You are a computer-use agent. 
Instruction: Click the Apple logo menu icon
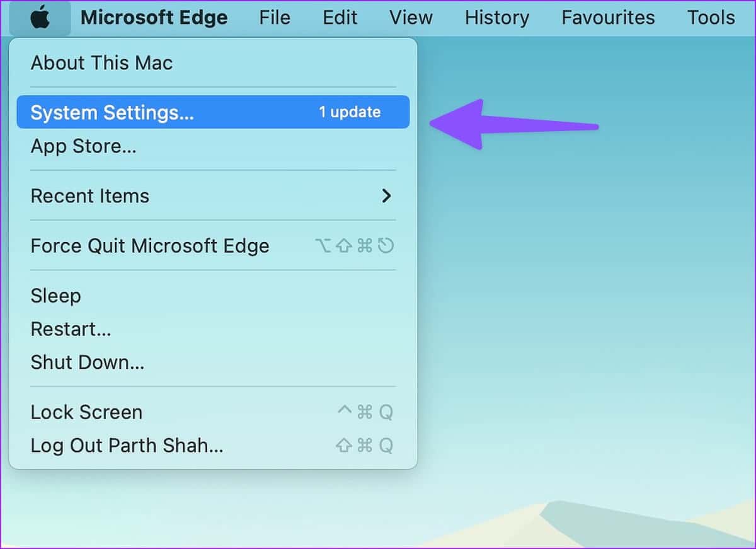40,18
